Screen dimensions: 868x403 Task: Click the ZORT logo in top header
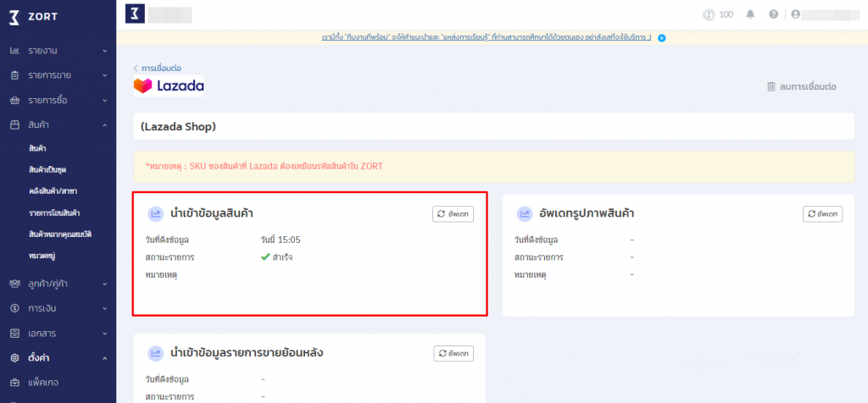(x=135, y=14)
